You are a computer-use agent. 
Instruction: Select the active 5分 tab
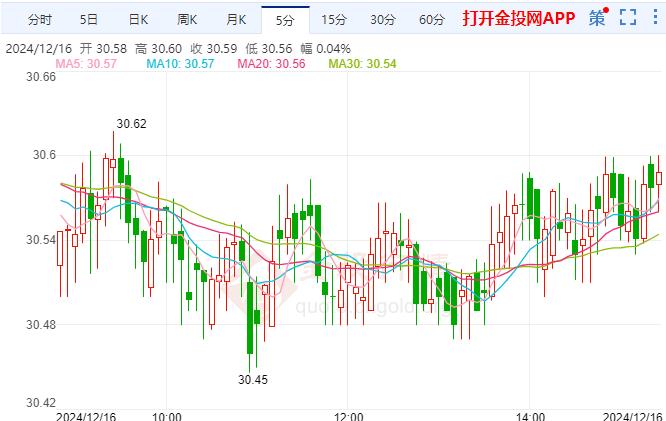[285, 20]
